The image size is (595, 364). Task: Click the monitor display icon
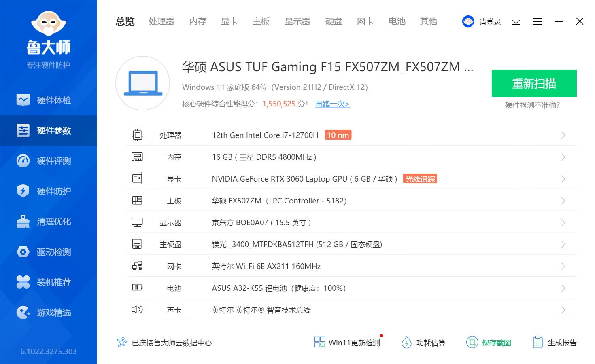[x=137, y=222]
